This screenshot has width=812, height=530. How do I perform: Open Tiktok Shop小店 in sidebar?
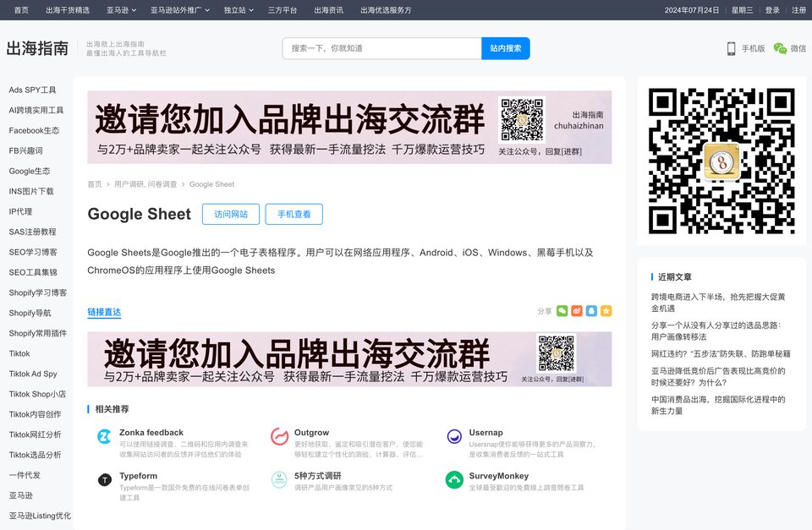(37, 394)
